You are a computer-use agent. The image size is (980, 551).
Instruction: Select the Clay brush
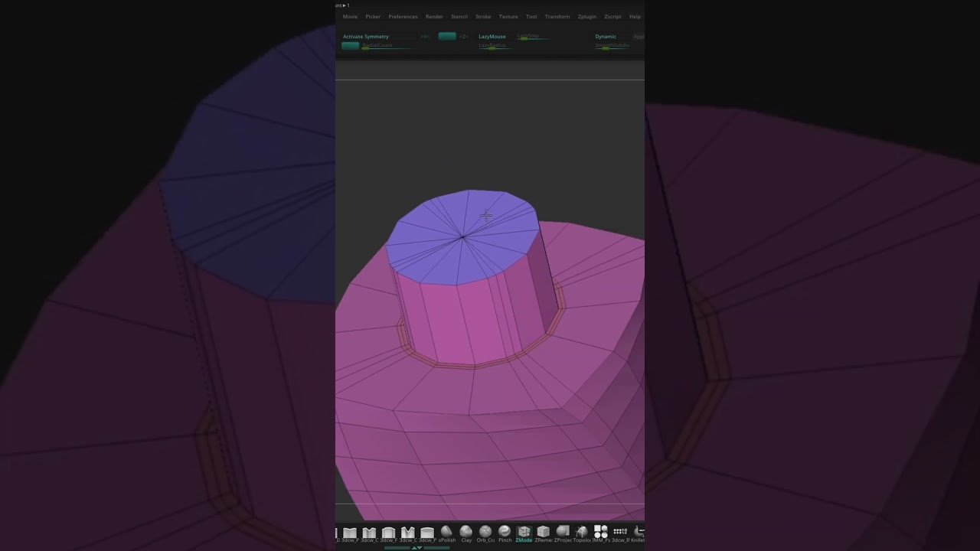click(465, 532)
